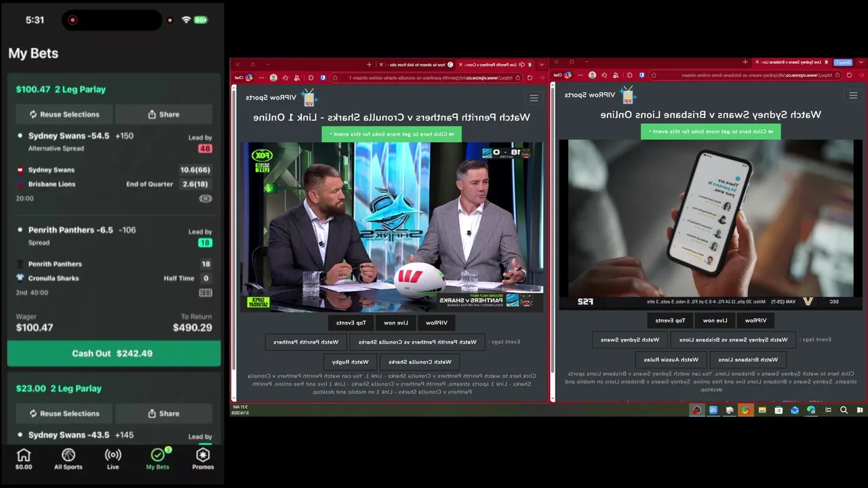Viewport: 868px width, 488px height.
Task: Click the VIPRow Sports logo in the Swans window
Action: pos(601,95)
